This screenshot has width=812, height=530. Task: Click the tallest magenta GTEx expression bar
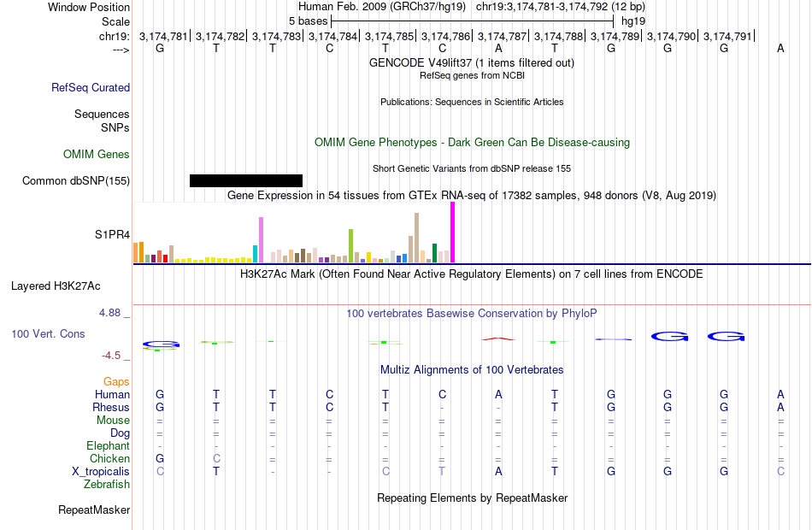[x=453, y=233]
